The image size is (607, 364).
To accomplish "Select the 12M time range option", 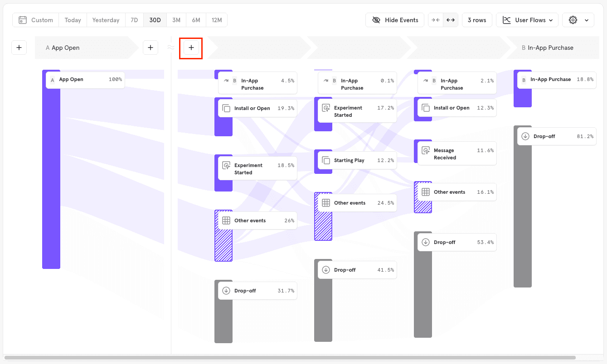I will click(216, 19).
